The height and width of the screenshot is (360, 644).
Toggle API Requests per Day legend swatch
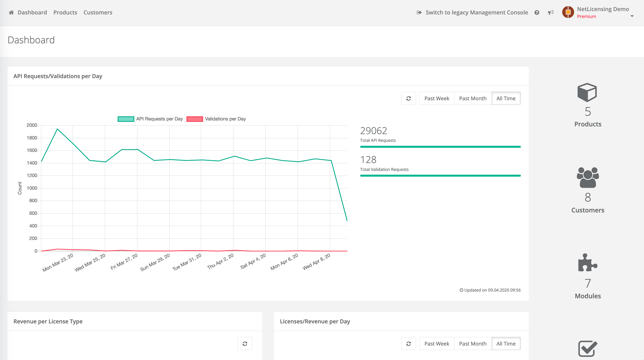tap(126, 119)
